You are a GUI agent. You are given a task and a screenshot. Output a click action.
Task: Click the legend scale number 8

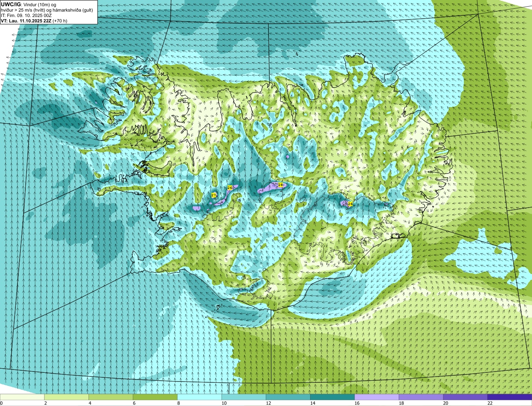point(179,403)
